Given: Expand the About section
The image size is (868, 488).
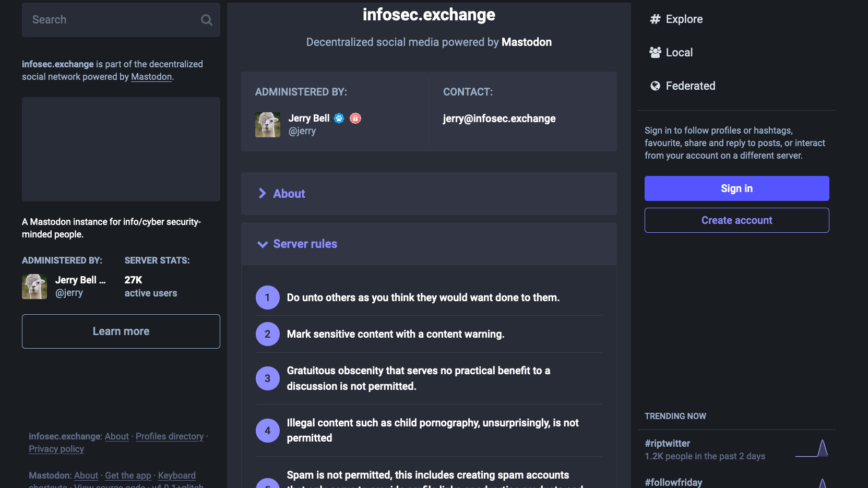Looking at the screenshot, I should coord(289,194).
